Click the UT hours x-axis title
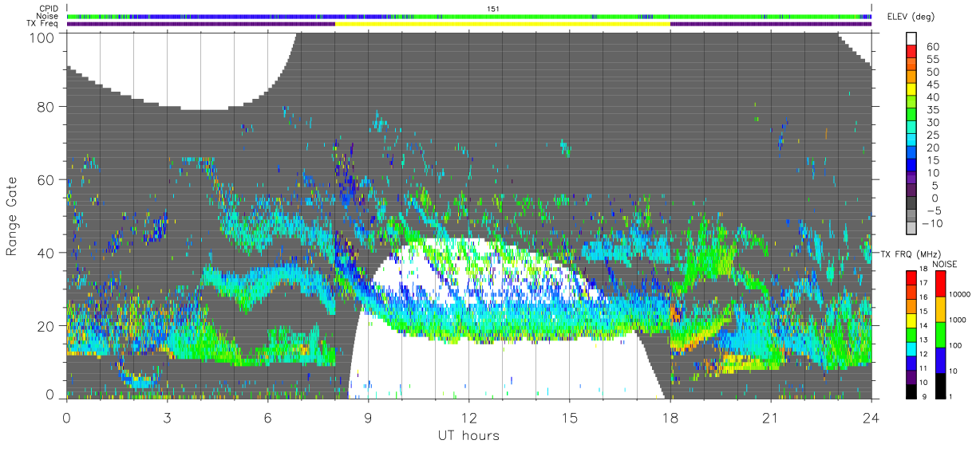Viewport: 980px width, 452px height. (x=468, y=436)
